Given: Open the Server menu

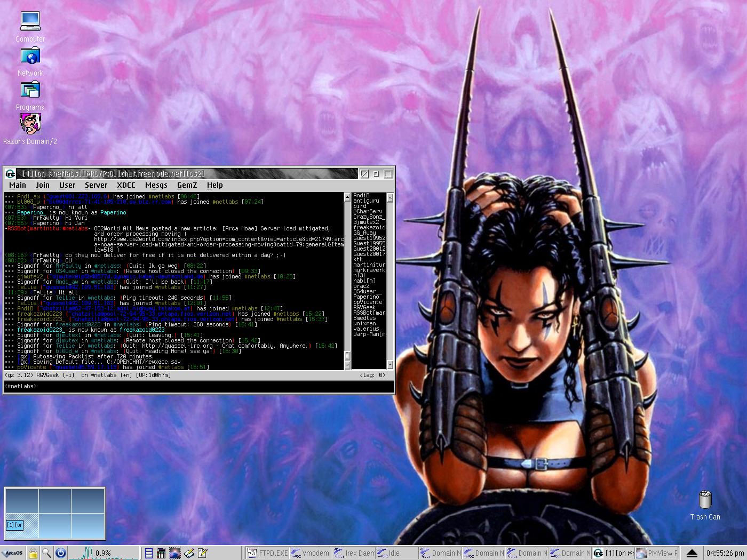Looking at the screenshot, I should pos(96,185).
